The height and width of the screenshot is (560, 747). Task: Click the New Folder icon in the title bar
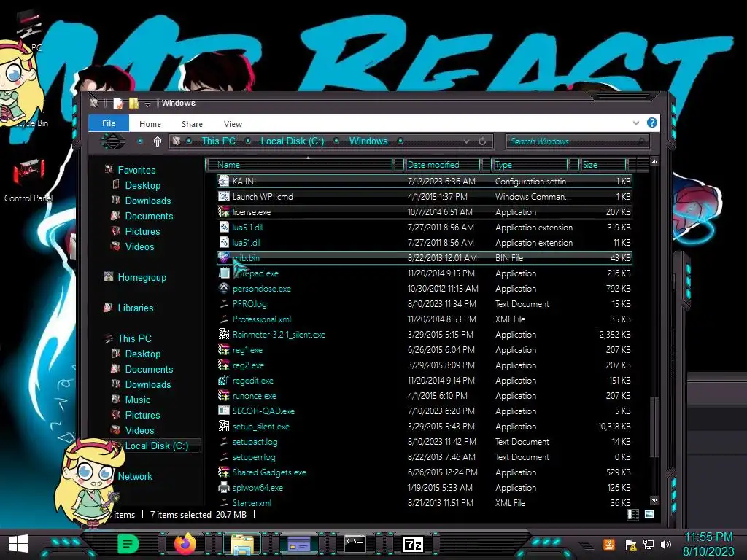133,103
